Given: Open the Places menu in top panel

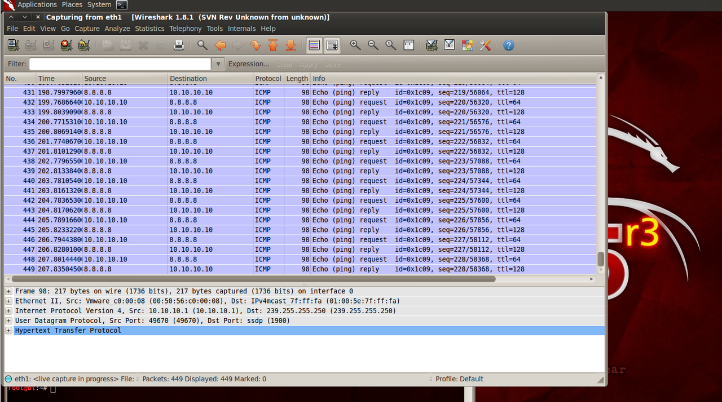Looking at the screenshot, I should coord(72,5).
